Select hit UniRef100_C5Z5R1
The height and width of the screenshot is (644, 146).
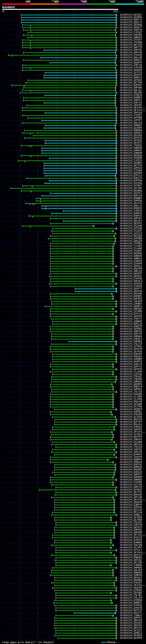(131, 243)
